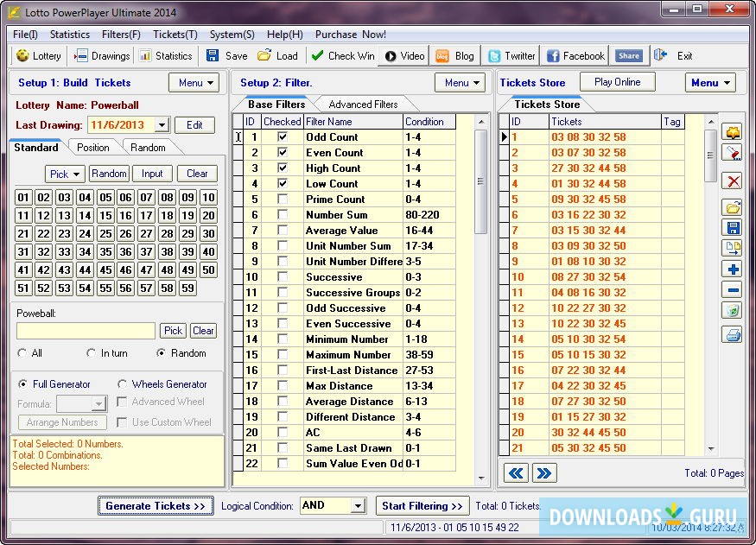Change the Logical Condition AND dropdown
Viewport: 756px width, 545px height.
point(357,505)
